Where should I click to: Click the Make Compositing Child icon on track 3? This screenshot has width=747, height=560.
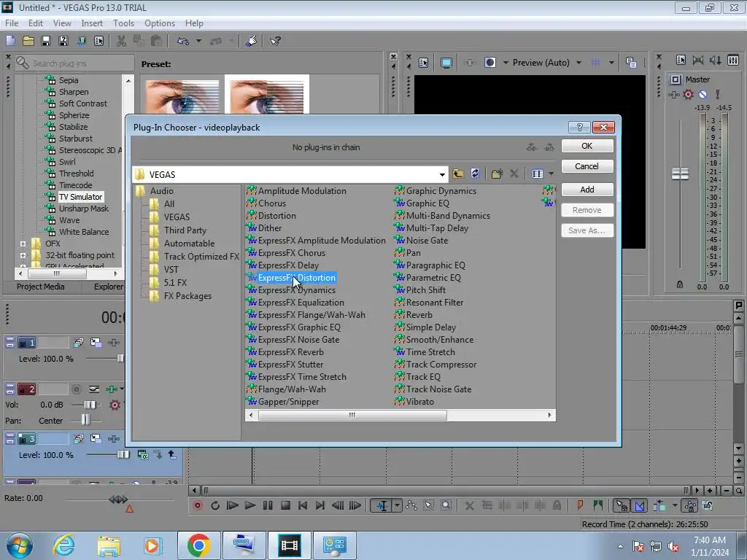(158, 455)
